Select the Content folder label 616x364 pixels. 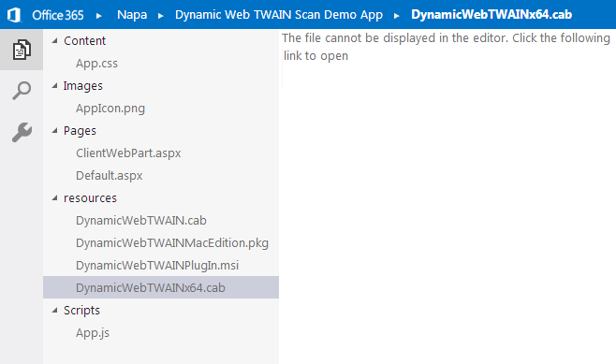(x=84, y=41)
